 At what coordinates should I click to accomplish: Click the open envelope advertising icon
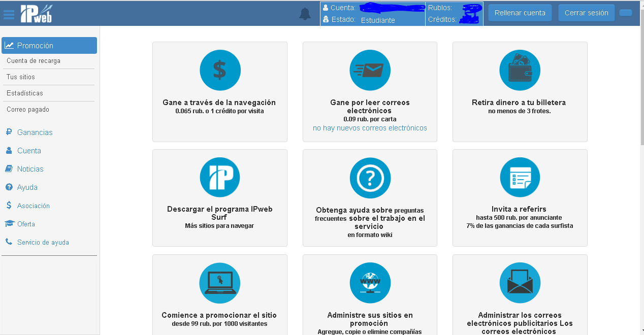click(520, 283)
